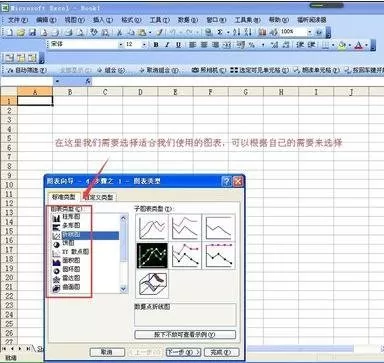Click the 下一步 button
The image size is (384, 363).
coord(183,352)
